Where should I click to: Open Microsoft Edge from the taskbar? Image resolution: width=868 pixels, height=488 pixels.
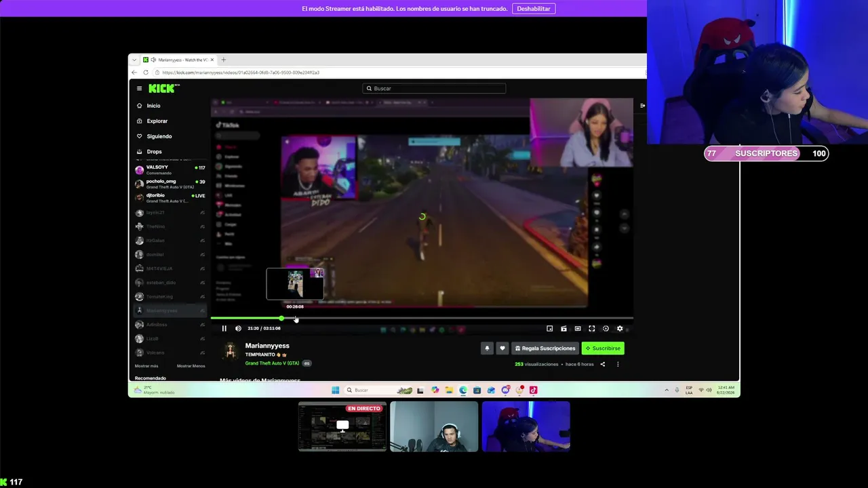point(463,390)
